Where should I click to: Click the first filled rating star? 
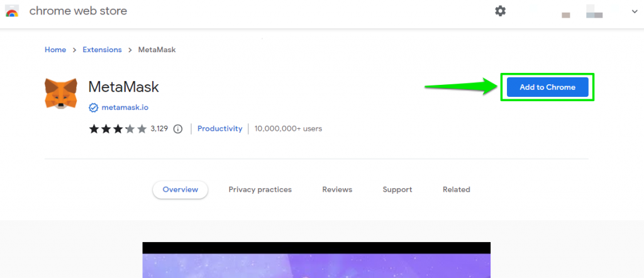click(x=94, y=129)
